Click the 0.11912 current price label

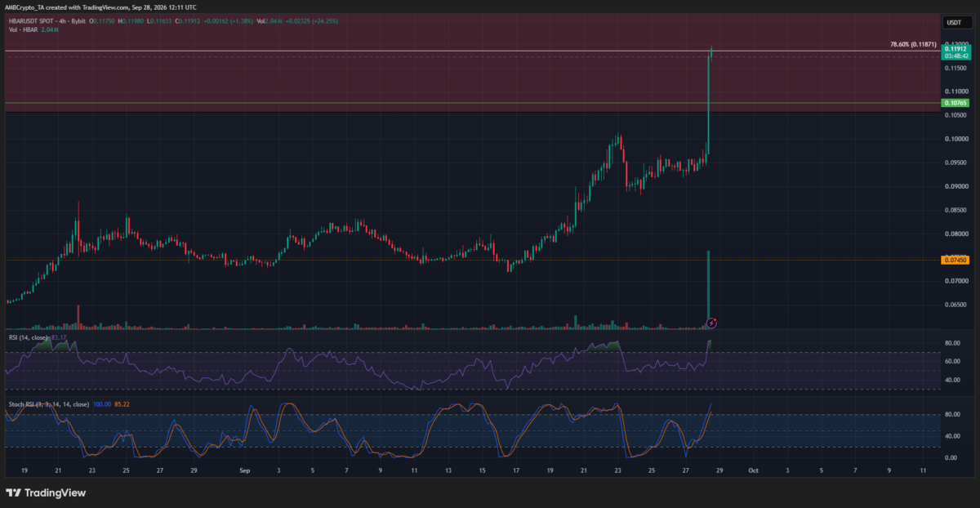coord(954,49)
